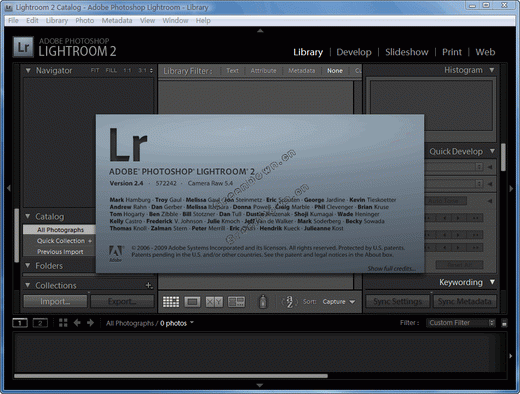Collapse the Histogram panel
The image size is (520, 394).
point(492,70)
